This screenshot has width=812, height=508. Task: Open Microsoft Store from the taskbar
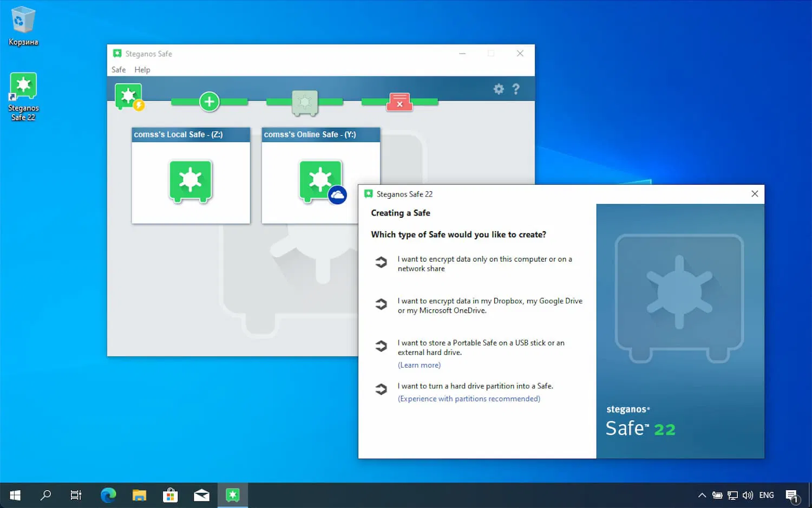pos(171,495)
